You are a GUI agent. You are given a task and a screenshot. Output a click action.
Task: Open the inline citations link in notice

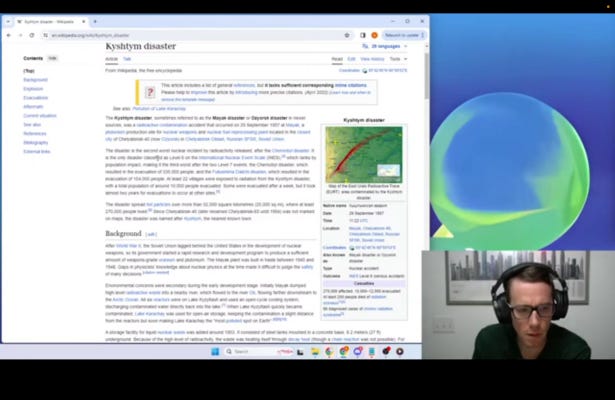350,85
